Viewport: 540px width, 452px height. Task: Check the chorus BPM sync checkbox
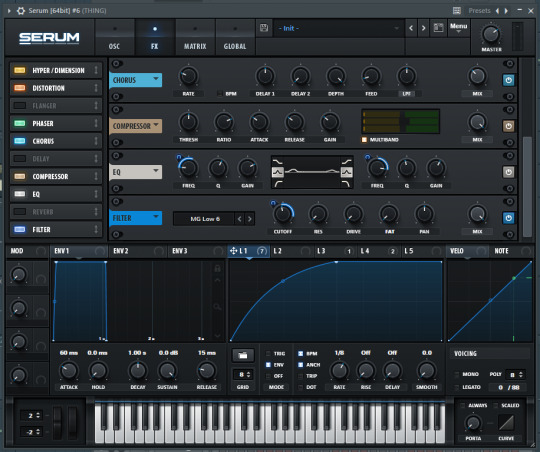(219, 94)
